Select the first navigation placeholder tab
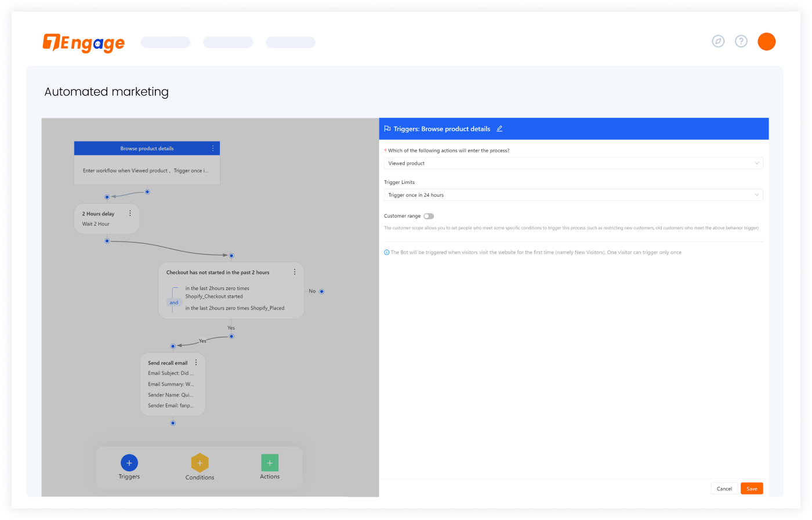This screenshot has height=520, width=812. 165,42
